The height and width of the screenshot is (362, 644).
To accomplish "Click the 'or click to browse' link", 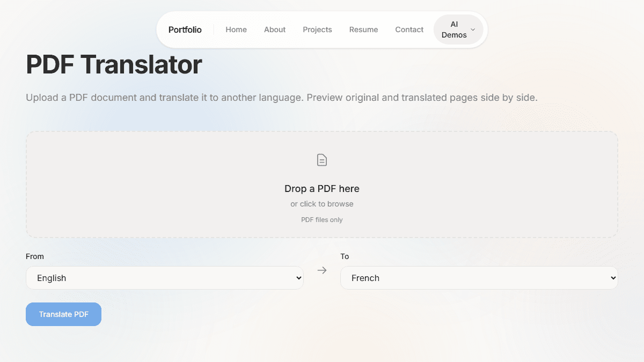I will (321, 204).
